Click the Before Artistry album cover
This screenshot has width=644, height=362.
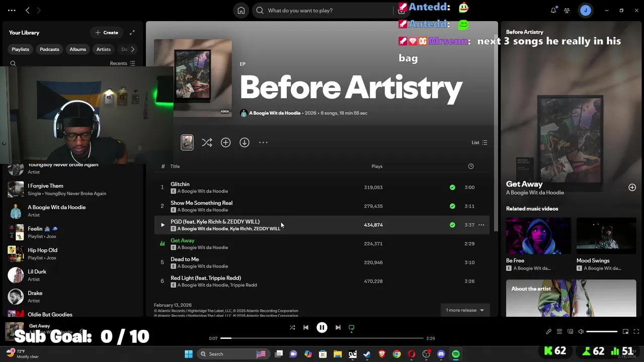193,78
